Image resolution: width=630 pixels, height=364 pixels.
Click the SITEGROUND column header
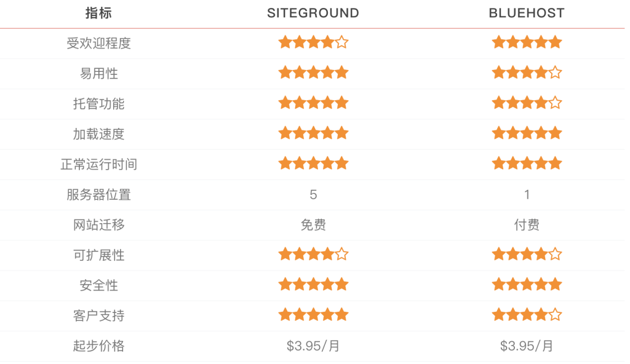[313, 13]
